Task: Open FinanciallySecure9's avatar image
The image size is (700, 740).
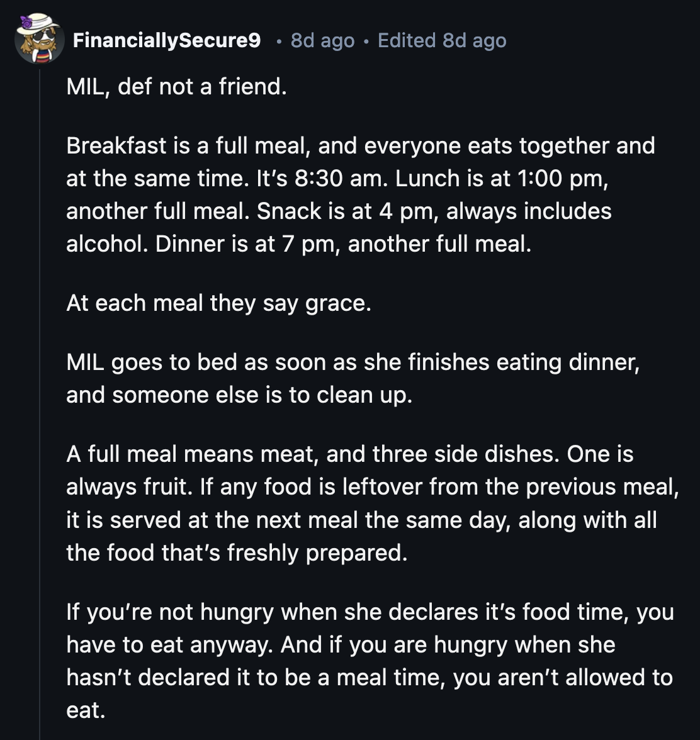Action: [x=40, y=40]
